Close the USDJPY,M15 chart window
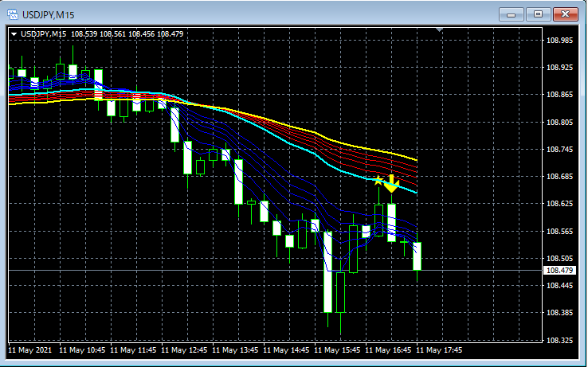 566,14
